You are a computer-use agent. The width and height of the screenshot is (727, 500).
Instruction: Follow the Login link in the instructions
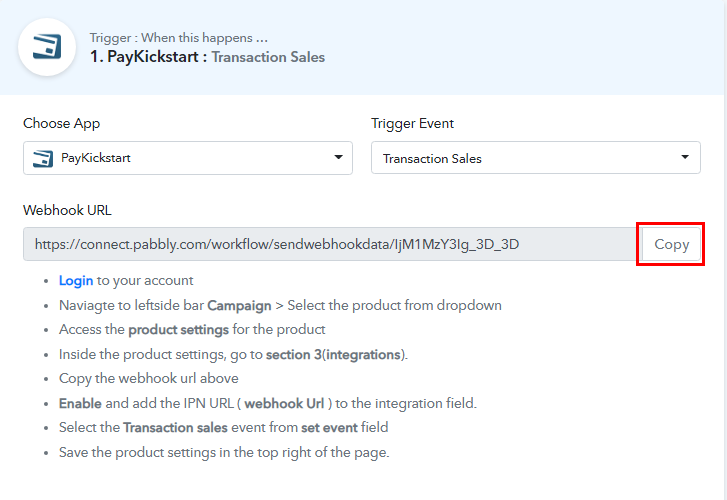pos(76,281)
